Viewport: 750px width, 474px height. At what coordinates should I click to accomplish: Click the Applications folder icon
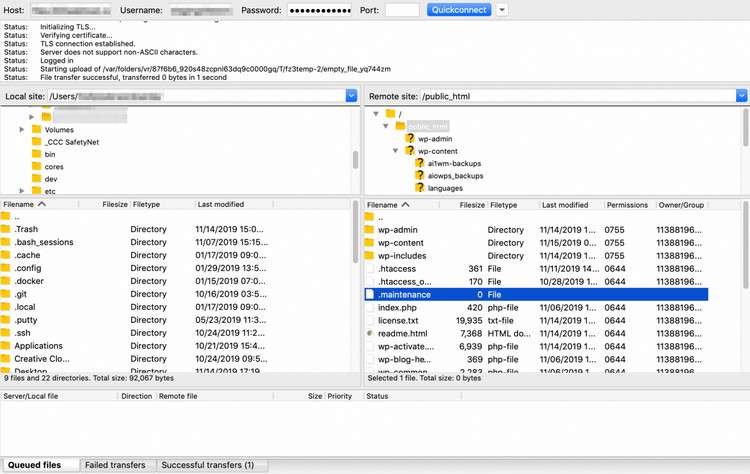6,346
